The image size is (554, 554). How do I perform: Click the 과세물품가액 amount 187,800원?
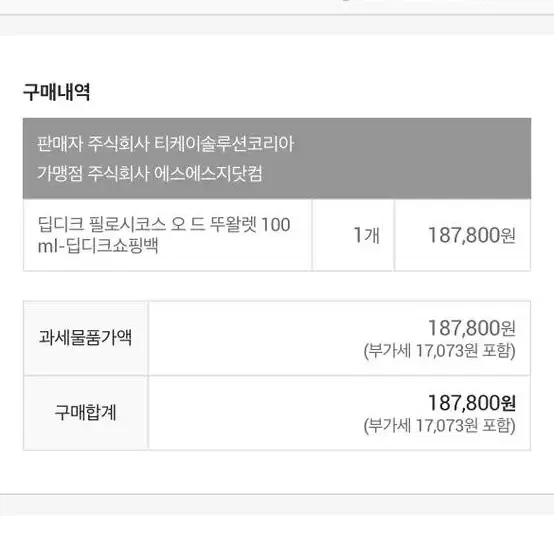pyautogui.click(x=472, y=328)
